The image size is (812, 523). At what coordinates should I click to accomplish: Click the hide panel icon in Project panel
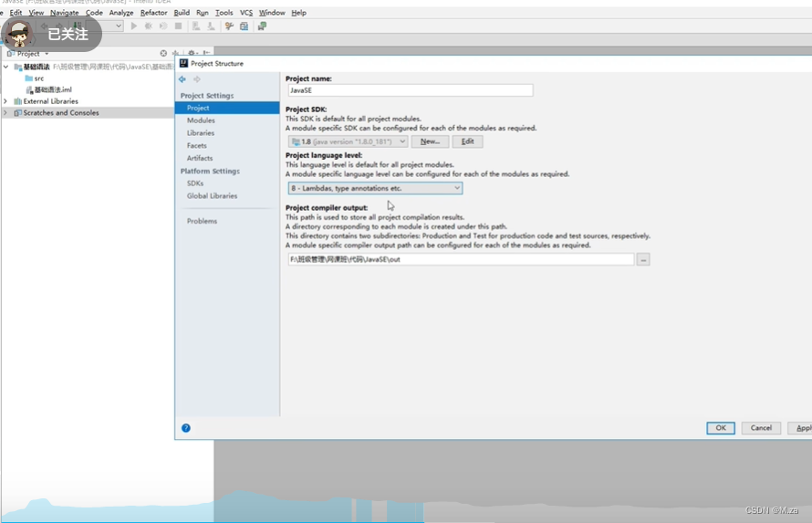pyautogui.click(x=206, y=53)
